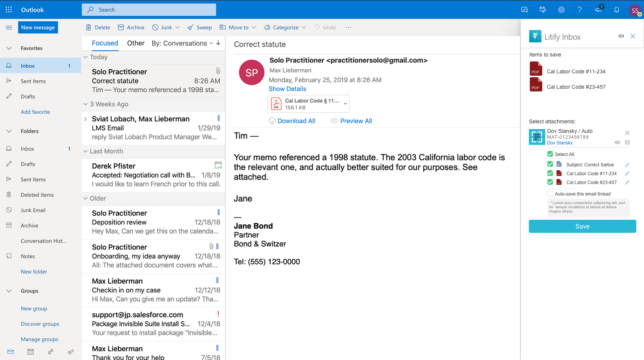Enable Auto-save this email thread

pyautogui.click(x=550, y=194)
